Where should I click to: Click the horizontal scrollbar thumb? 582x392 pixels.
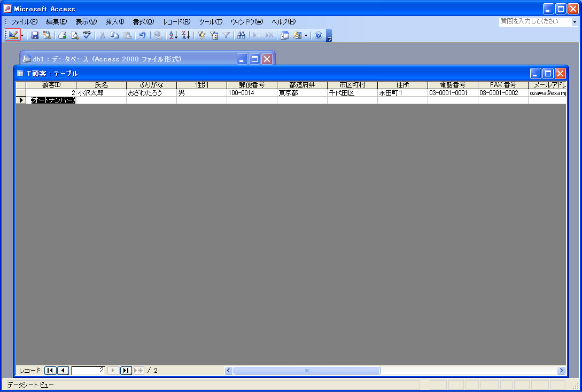[x=307, y=370]
